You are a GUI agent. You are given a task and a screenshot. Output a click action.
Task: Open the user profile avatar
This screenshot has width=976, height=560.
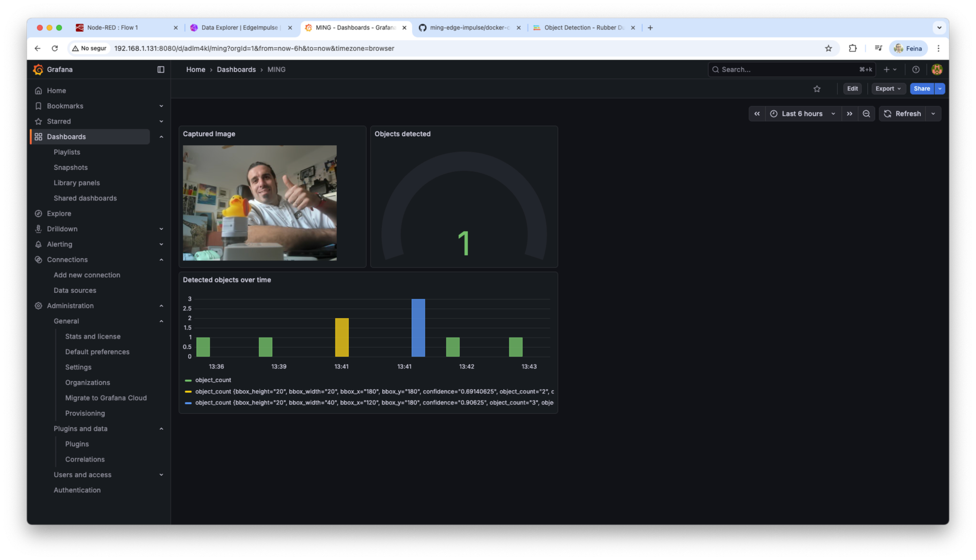[936, 70]
